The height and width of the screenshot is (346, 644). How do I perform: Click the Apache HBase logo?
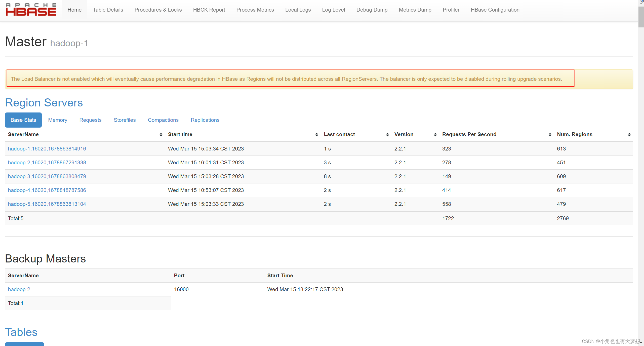tap(31, 10)
